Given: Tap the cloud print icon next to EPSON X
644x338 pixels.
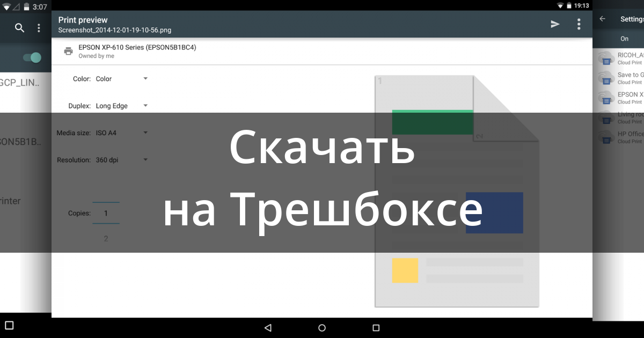Looking at the screenshot, I should coord(605,98).
